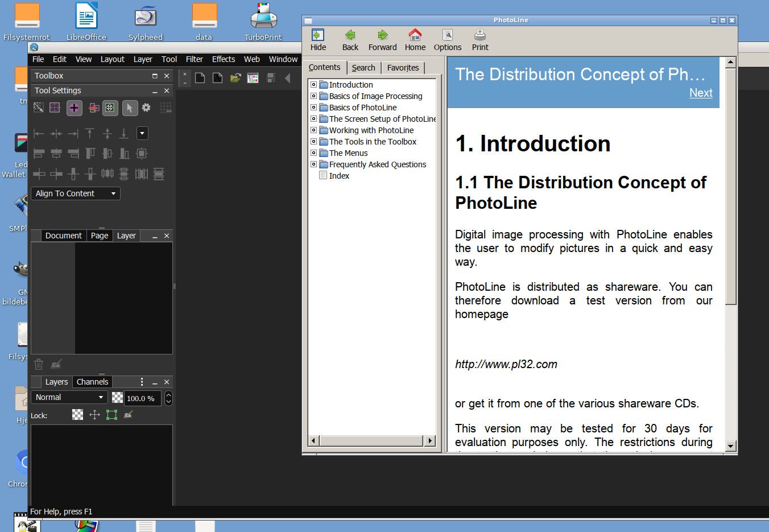Click the crosshair center icon in Tool Settings
Image resolution: width=769 pixels, height=532 pixels.
coord(55,108)
